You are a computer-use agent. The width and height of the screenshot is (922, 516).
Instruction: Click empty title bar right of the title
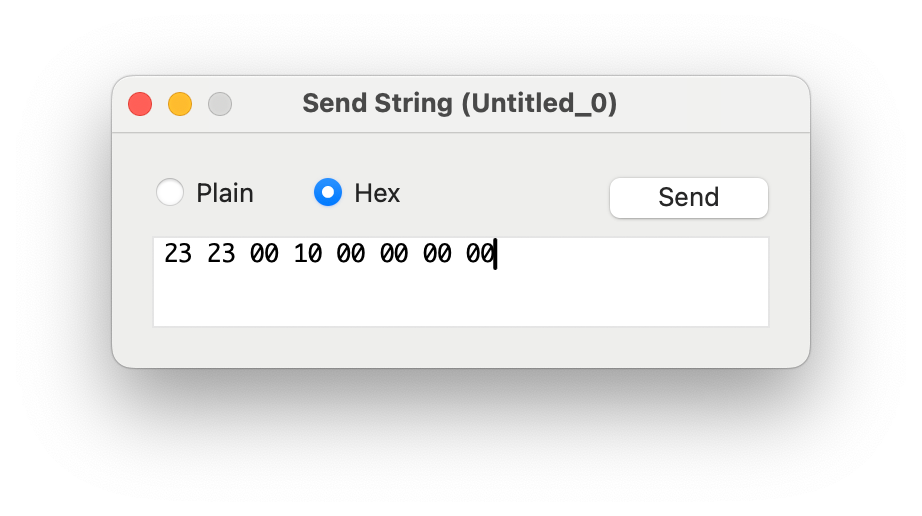click(x=710, y=104)
